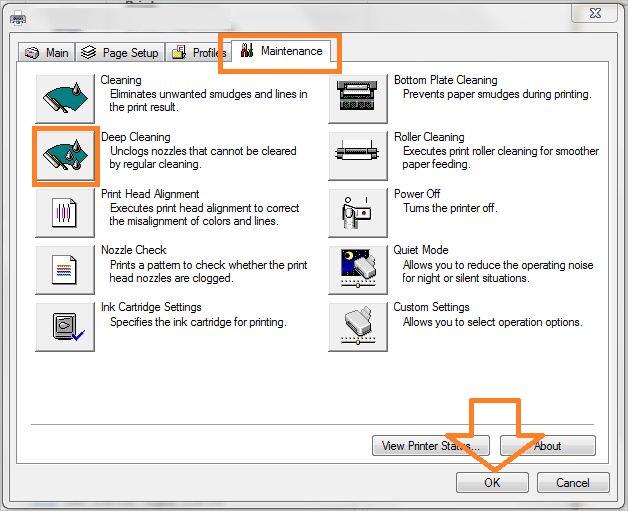Click the 'Print Head Alignment' label text

(x=150, y=194)
